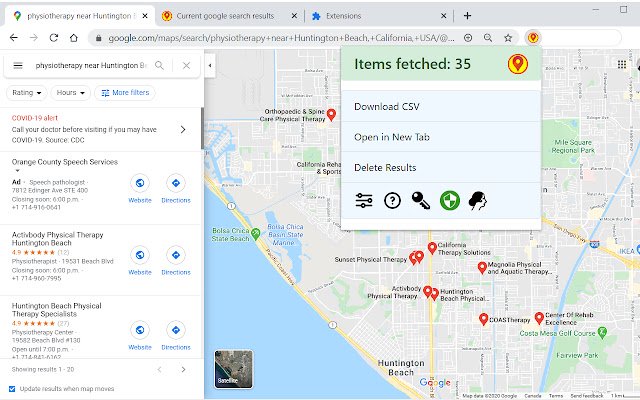This screenshot has height=400, width=640.
Task: Click the key license icon in popup
Action: (x=420, y=200)
